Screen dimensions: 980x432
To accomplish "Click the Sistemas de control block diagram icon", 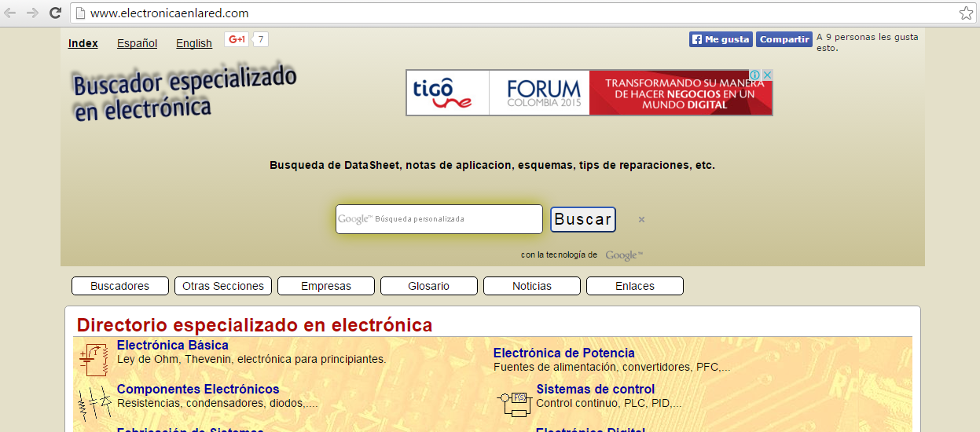I will pyautogui.click(x=515, y=403).
